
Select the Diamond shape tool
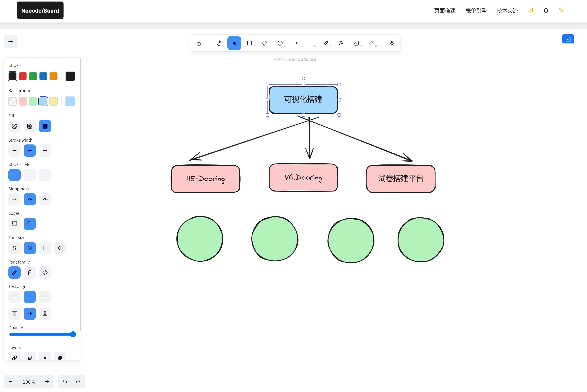tap(265, 43)
